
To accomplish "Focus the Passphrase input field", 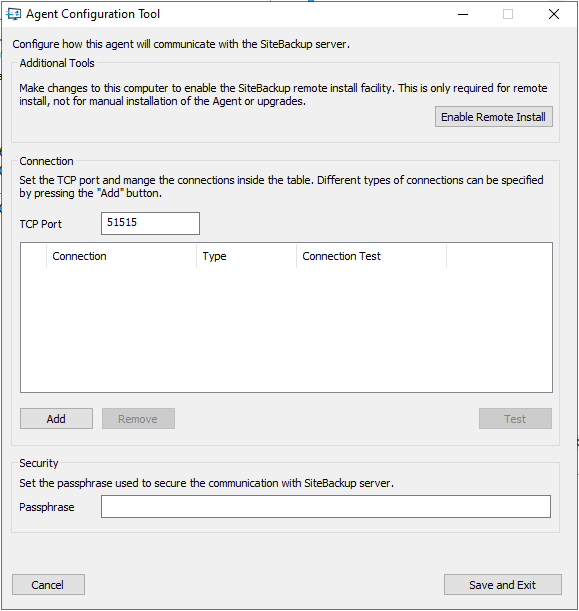I will tap(326, 507).
